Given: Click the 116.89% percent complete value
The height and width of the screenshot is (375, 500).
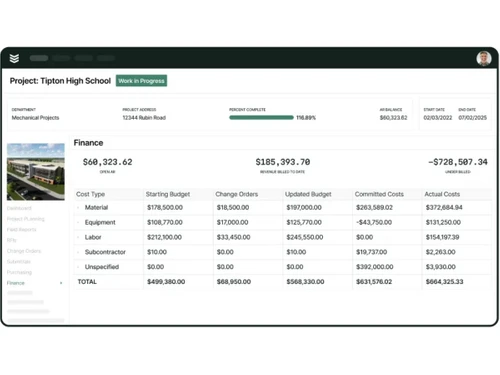Looking at the screenshot, I should point(306,118).
